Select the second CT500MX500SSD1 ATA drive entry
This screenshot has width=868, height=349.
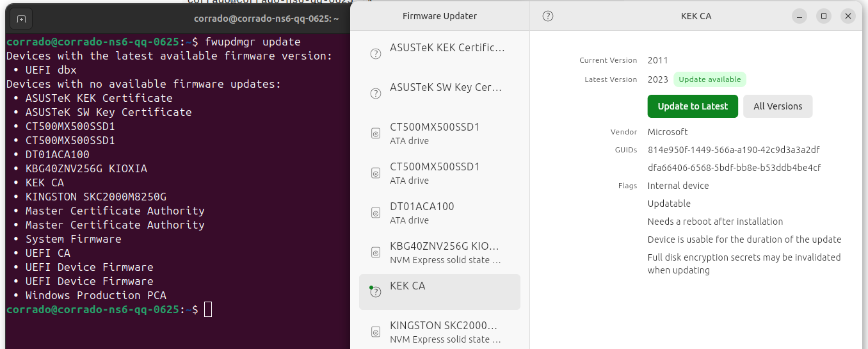[440, 173]
